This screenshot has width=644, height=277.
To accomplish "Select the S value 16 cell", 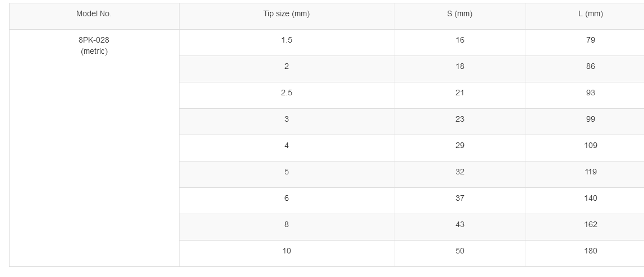I will coord(459,40).
